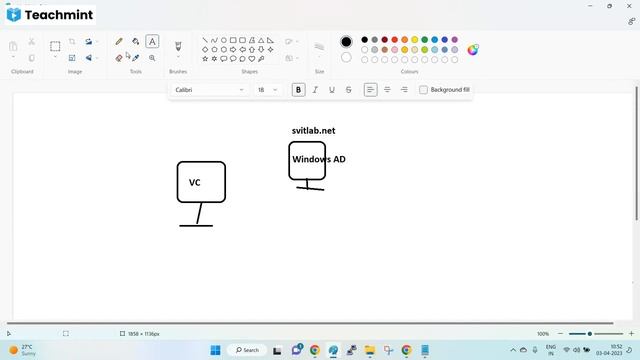
Task: Click the VC label on canvas
Action: coord(195,182)
